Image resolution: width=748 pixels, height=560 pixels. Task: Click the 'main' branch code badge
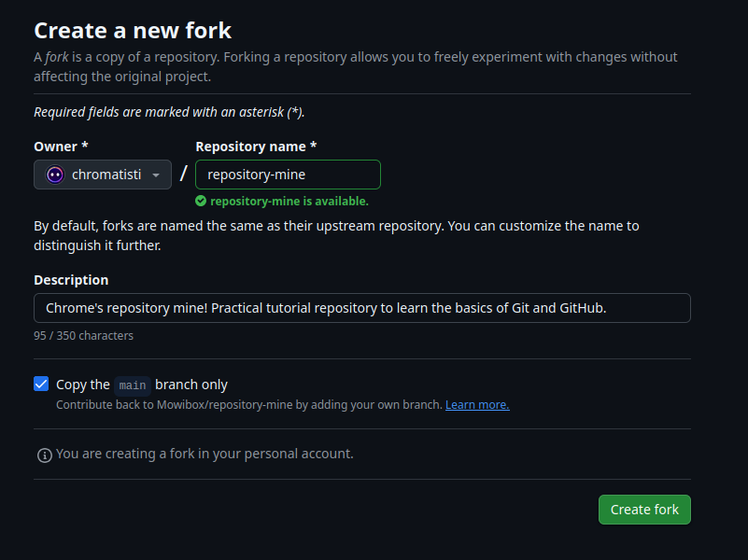(132, 385)
